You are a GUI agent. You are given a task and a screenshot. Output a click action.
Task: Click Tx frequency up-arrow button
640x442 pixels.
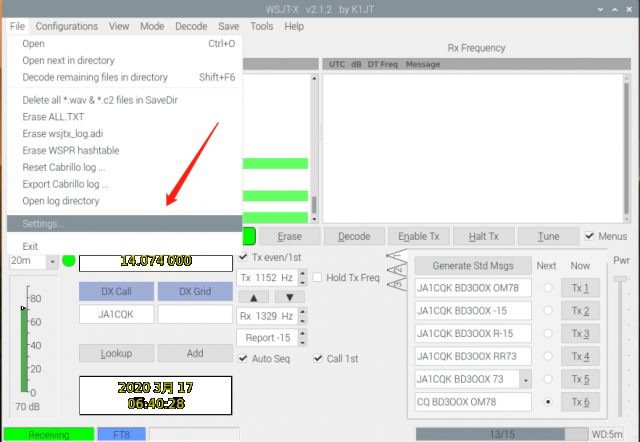[x=253, y=297]
